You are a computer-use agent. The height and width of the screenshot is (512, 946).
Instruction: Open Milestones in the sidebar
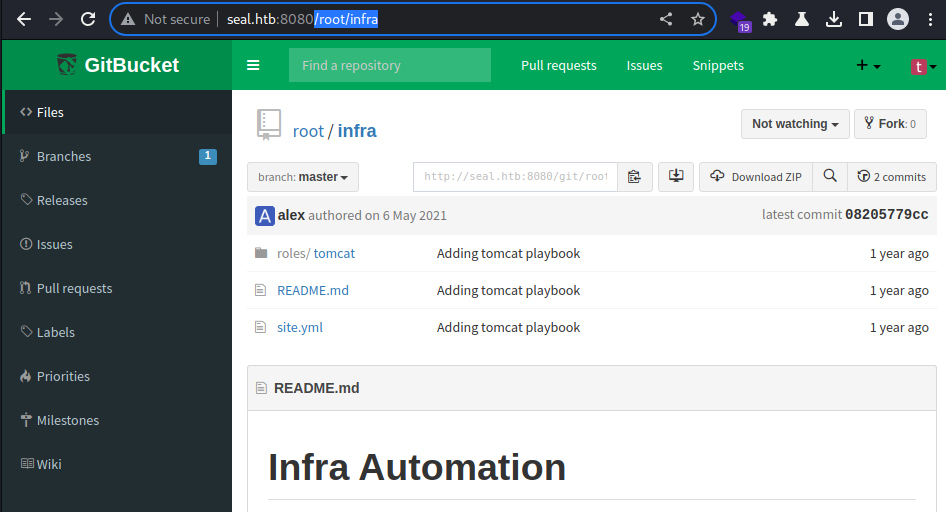[x=117, y=420]
